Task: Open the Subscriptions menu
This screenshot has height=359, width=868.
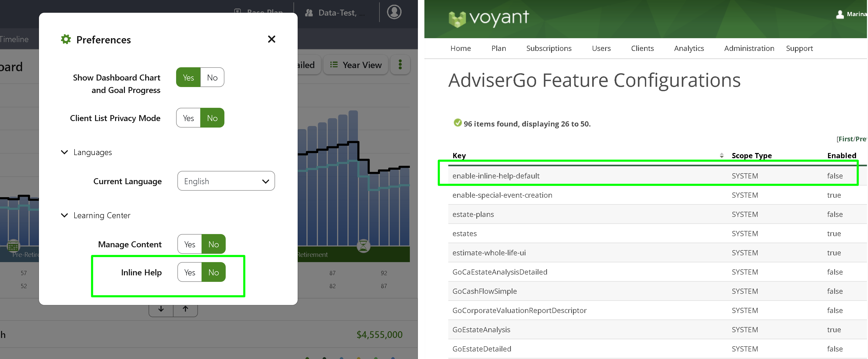Action: point(549,48)
